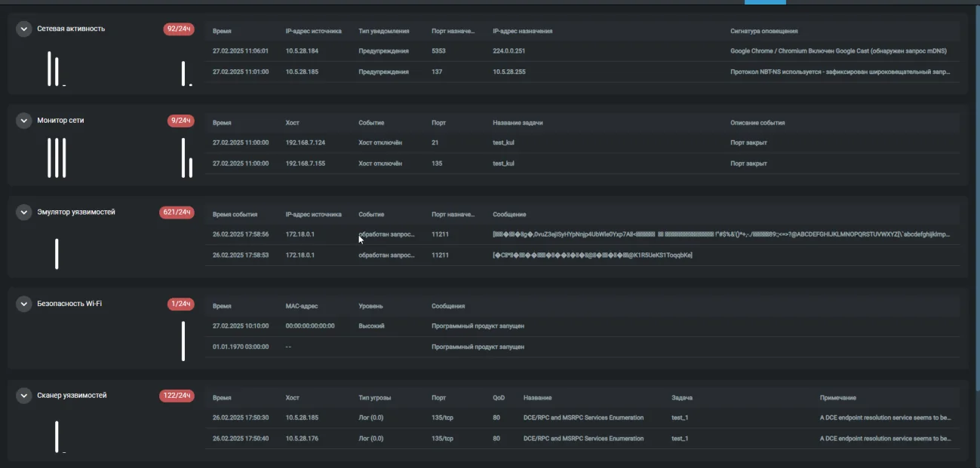The width and height of the screenshot is (980, 468).
Task: Collapse the Монитор сети panel chevron
Action: 24,121
